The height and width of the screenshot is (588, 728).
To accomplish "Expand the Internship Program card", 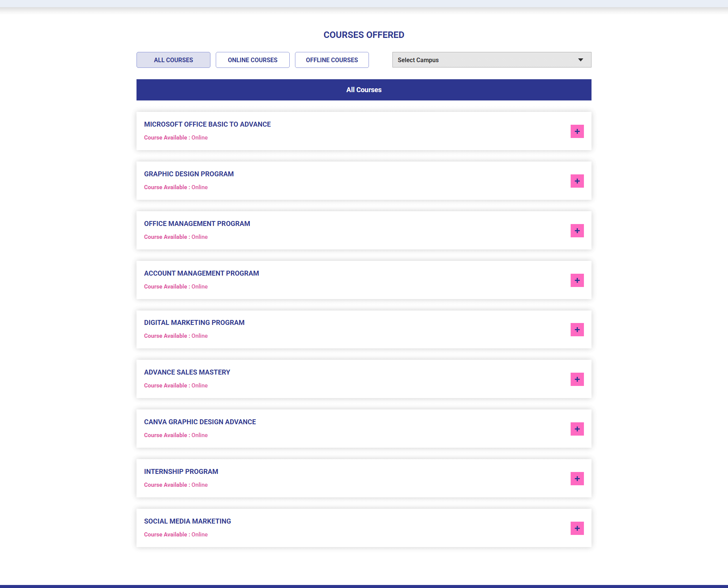I will pyautogui.click(x=577, y=478).
